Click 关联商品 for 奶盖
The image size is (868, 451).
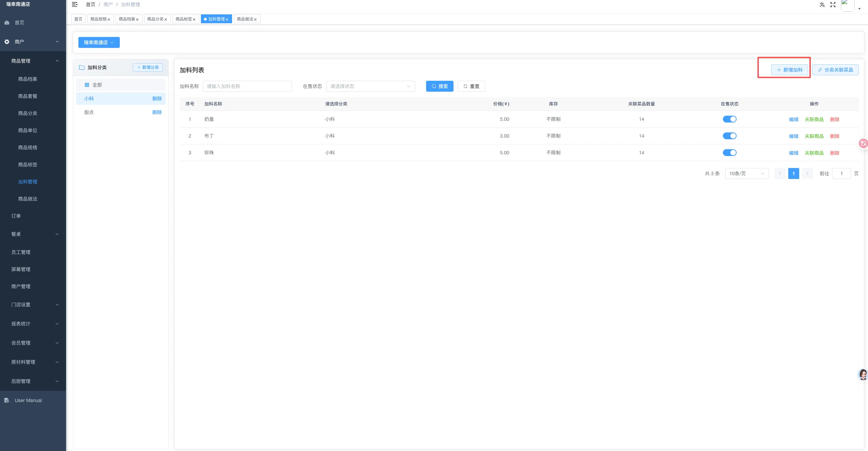pos(814,119)
